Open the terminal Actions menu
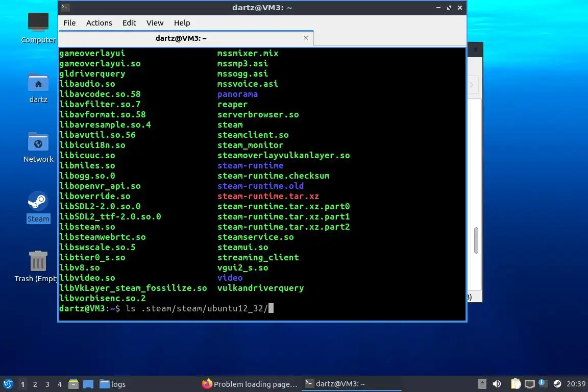588x392 pixels. [x=99, y=23]
